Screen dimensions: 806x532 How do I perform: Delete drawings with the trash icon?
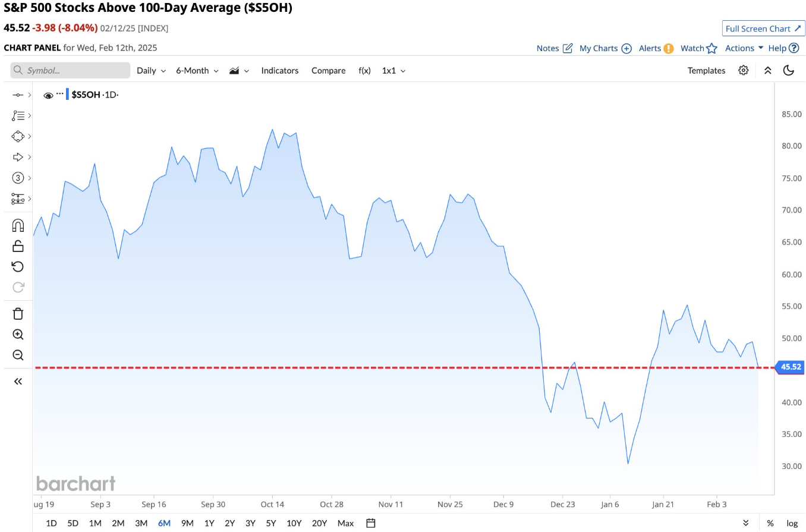point(18,314)
